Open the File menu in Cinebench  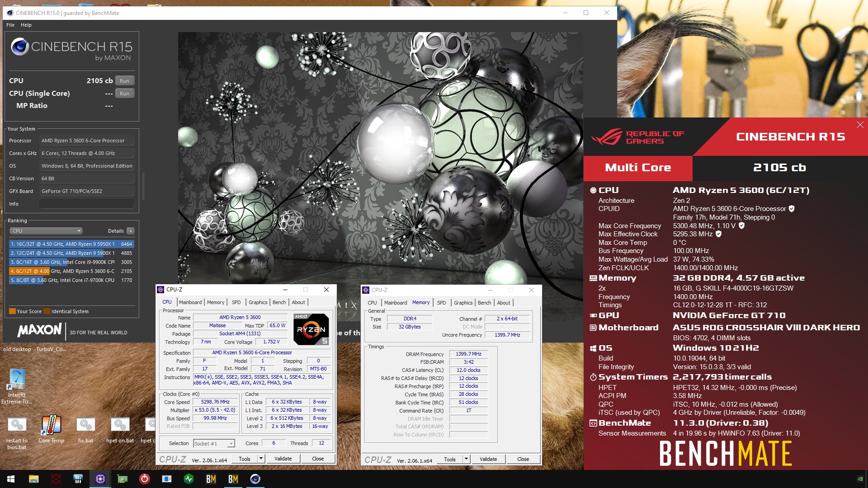pos(10,25)
